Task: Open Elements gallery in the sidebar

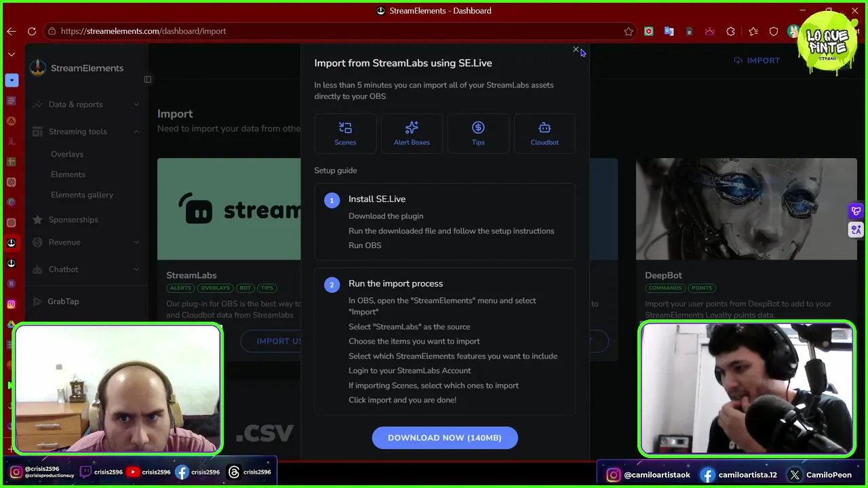Action: (82, 195)
